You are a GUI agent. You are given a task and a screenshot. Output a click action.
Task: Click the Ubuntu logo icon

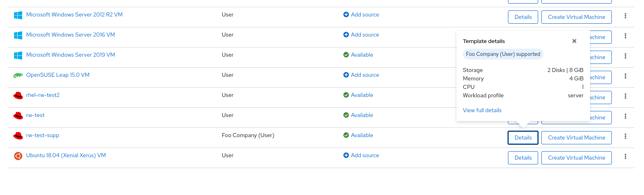pos(18,156)
